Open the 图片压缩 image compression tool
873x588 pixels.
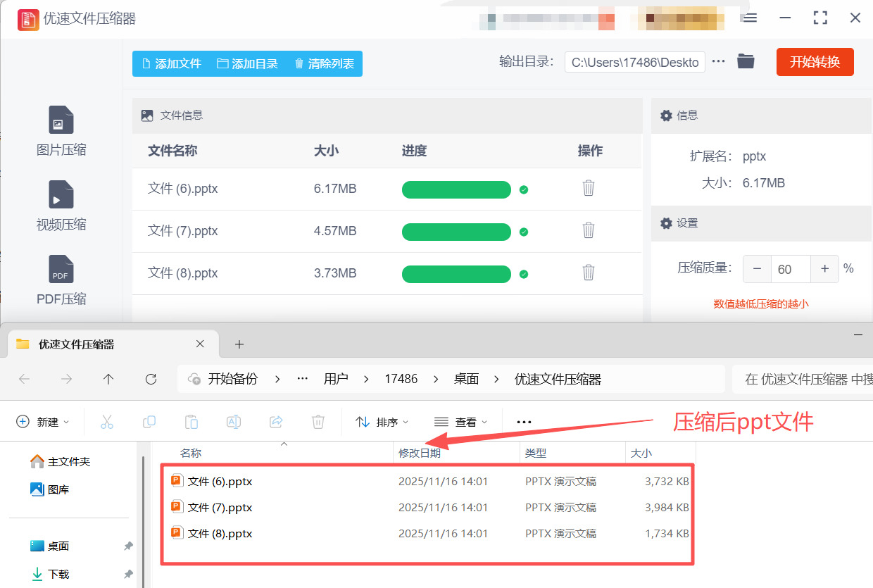coord(61,131)
